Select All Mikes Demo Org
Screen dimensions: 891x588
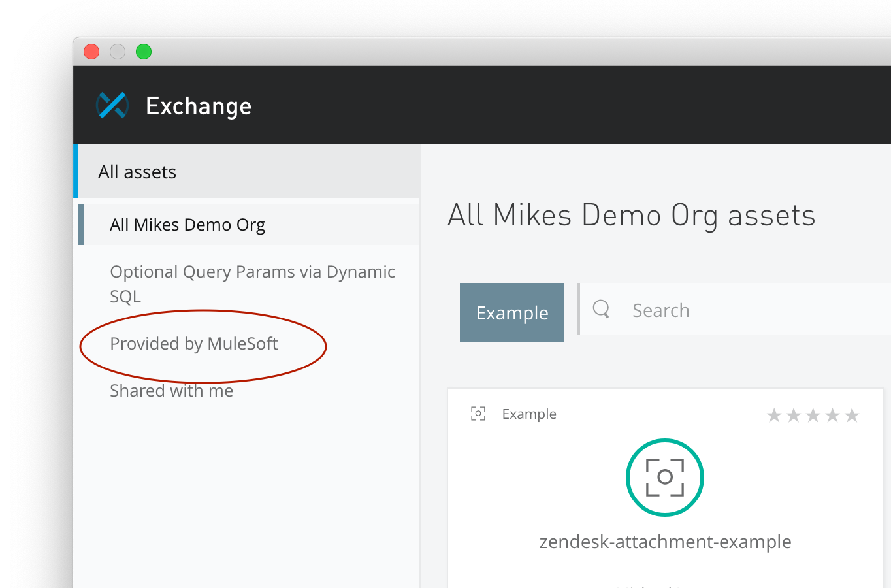(187, 225)
